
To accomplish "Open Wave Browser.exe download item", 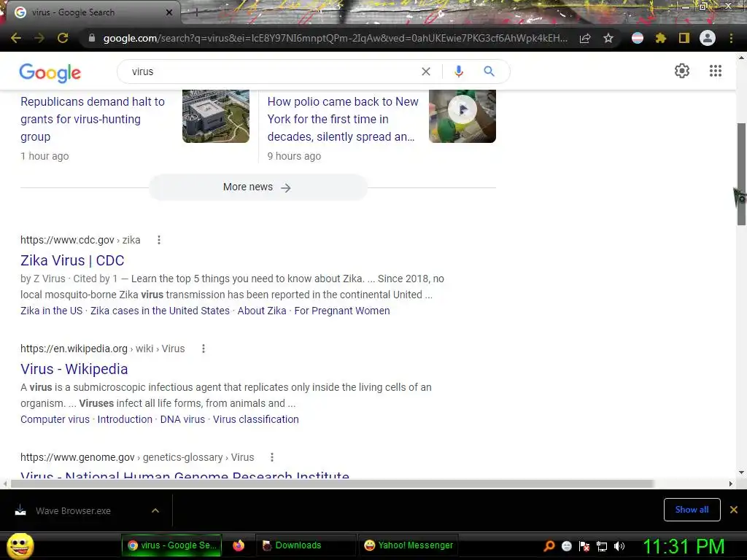I will tap(73, 510).
